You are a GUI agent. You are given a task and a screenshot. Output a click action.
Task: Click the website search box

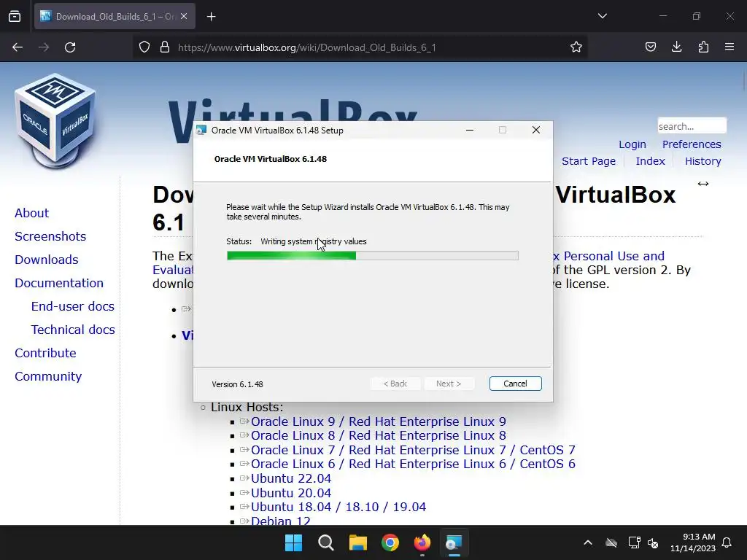[x=692, y=126]
